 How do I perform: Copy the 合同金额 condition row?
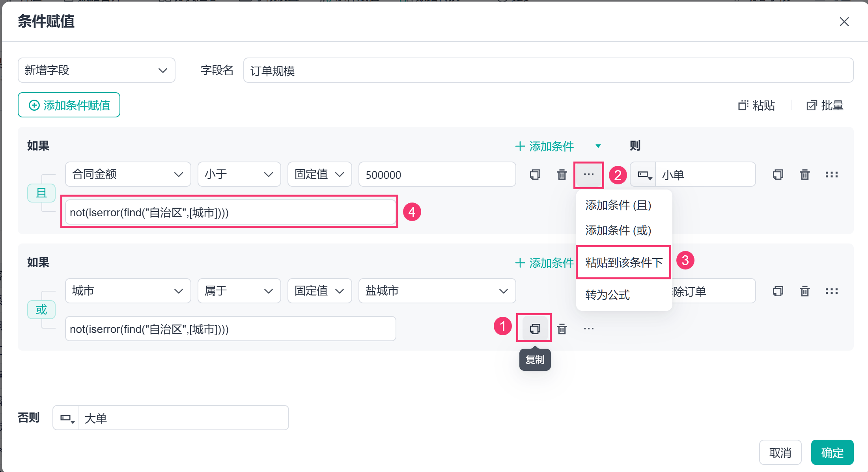tap(535, 175)
